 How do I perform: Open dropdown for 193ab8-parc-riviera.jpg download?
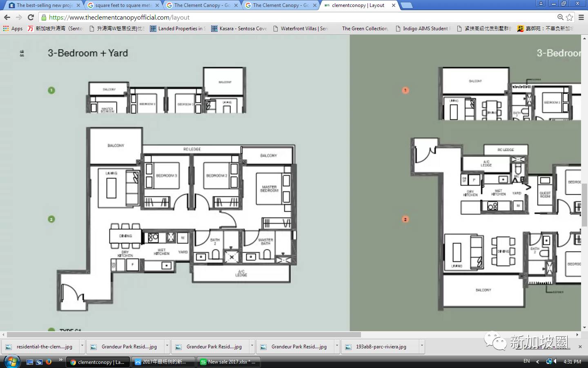click(x=422, y=346)
